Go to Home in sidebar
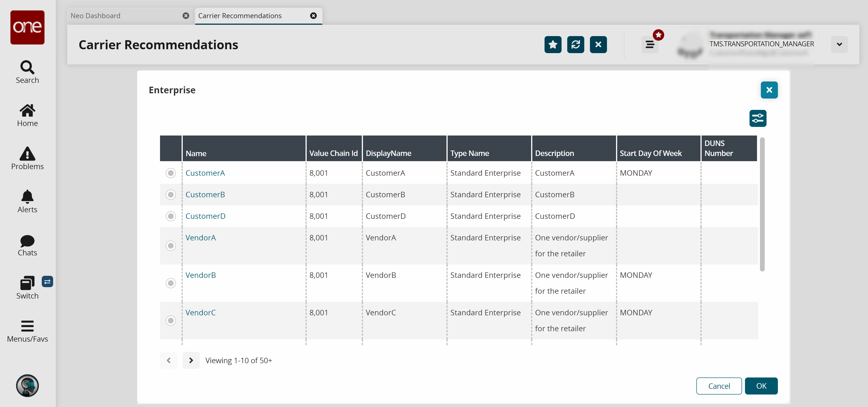868x407 pixels. click(x=27, y=115)
